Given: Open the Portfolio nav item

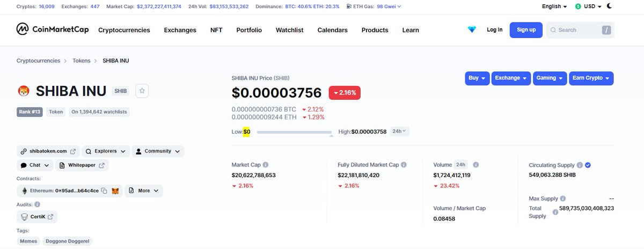Looking at the screenshot, I should pos(249,30).
